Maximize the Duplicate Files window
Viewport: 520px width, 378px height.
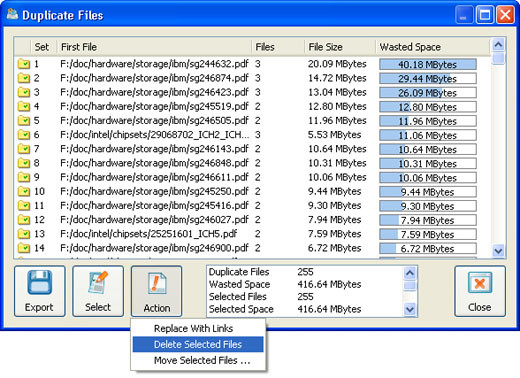click(x=485, y=15)
